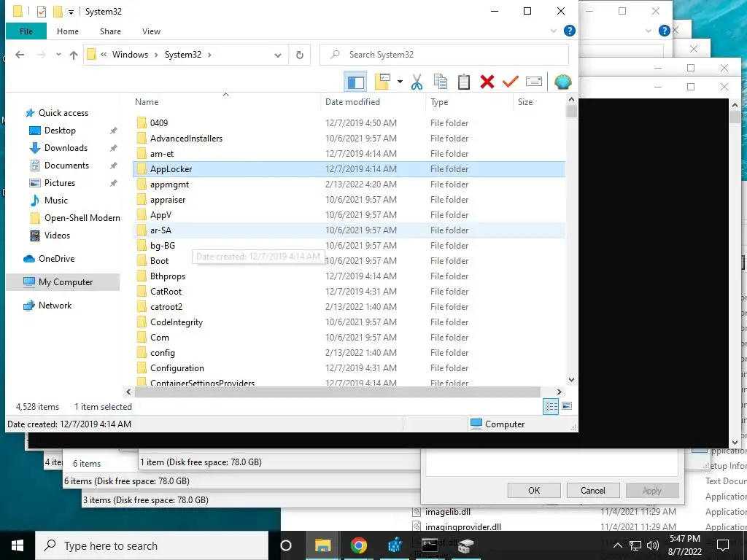Open Classic Explorer settings shell icon
The image size is (747, 560).
pos(562,82)
